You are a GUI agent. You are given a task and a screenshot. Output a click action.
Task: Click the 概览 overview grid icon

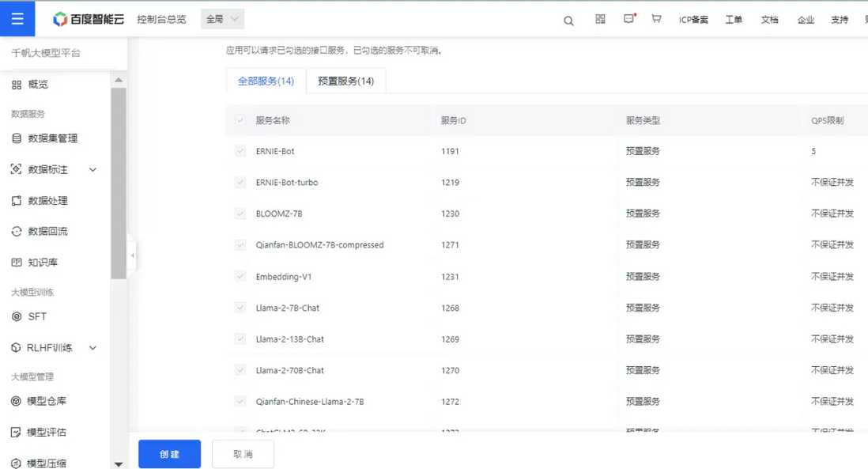17,85
